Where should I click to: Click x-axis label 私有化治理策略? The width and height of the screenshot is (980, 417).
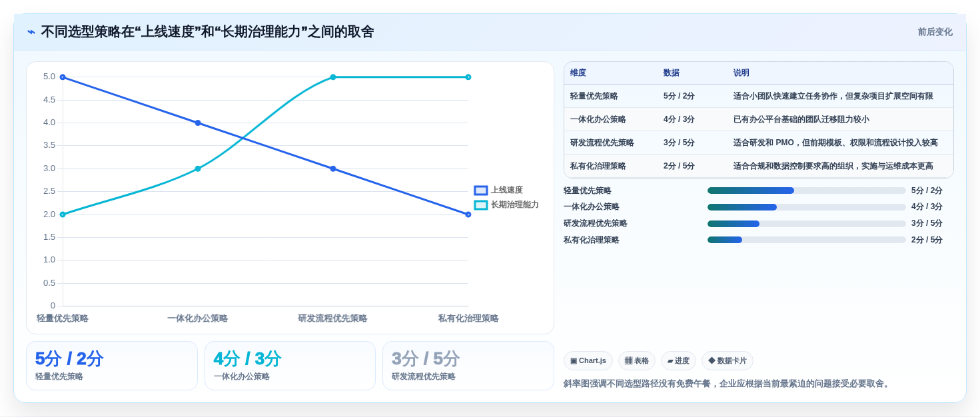coord(468,318)
